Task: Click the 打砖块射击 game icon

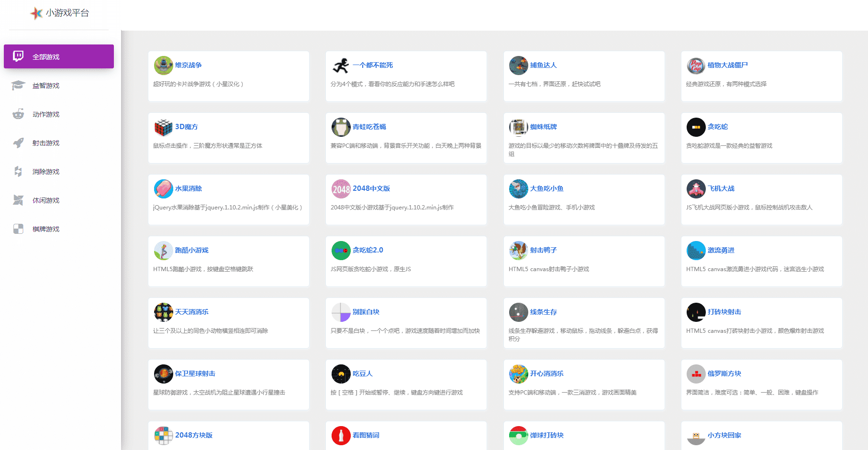Action: (x=696, y=312)
